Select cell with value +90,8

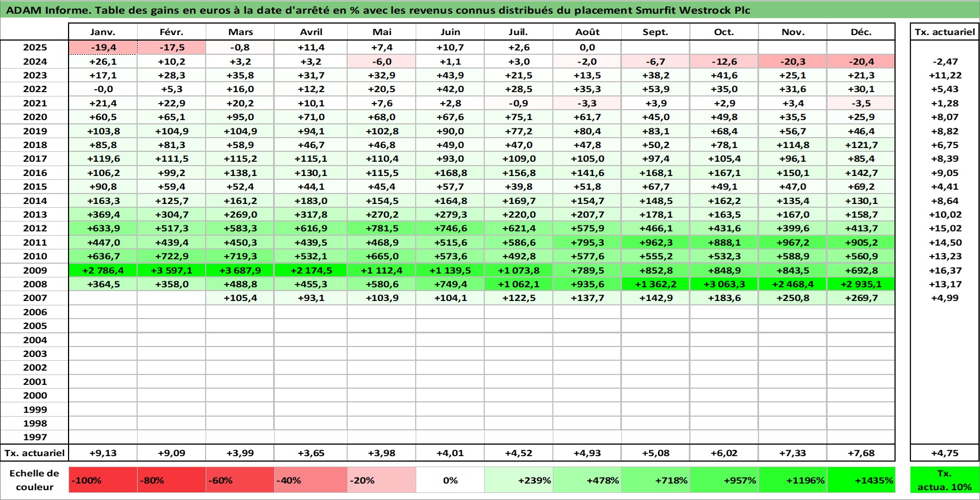103,186
